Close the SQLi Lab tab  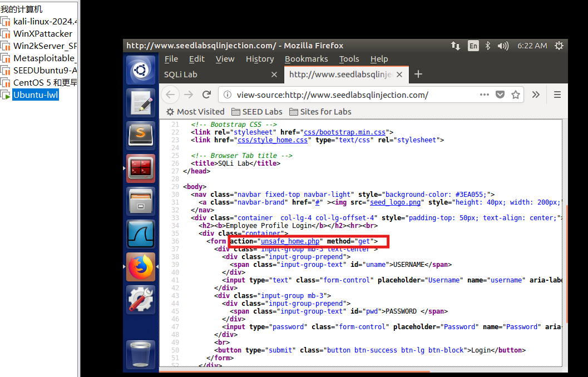point(274,75)
